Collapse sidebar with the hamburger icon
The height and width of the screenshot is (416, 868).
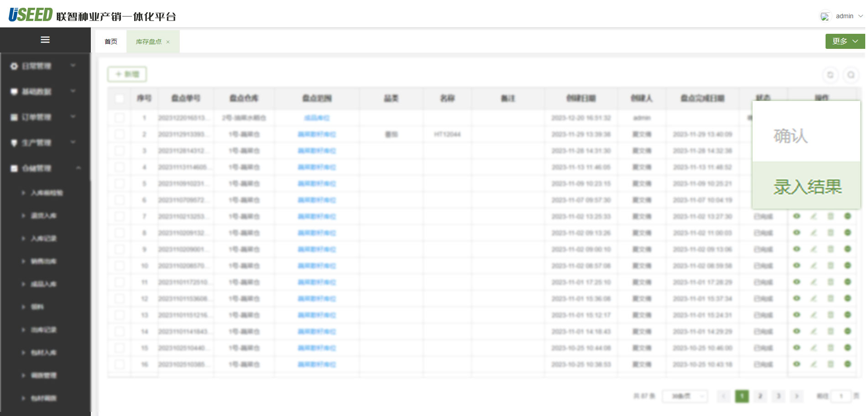point(45,40)
